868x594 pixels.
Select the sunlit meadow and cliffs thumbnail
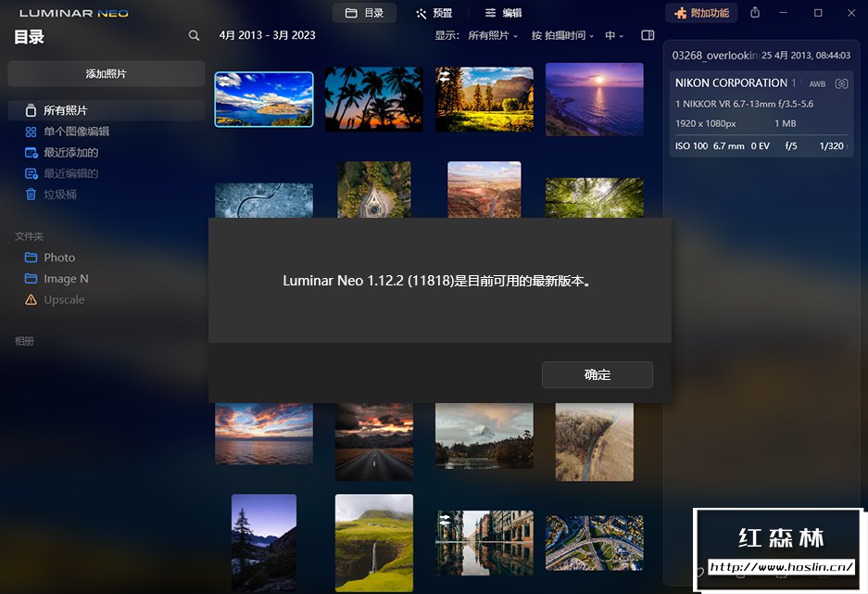click(x=484, y=99)
